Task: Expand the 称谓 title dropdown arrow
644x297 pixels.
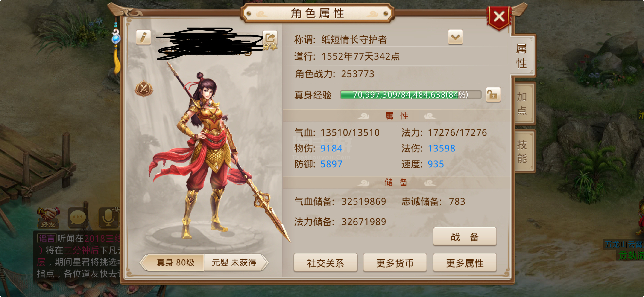Action: (x=455, y=37)
